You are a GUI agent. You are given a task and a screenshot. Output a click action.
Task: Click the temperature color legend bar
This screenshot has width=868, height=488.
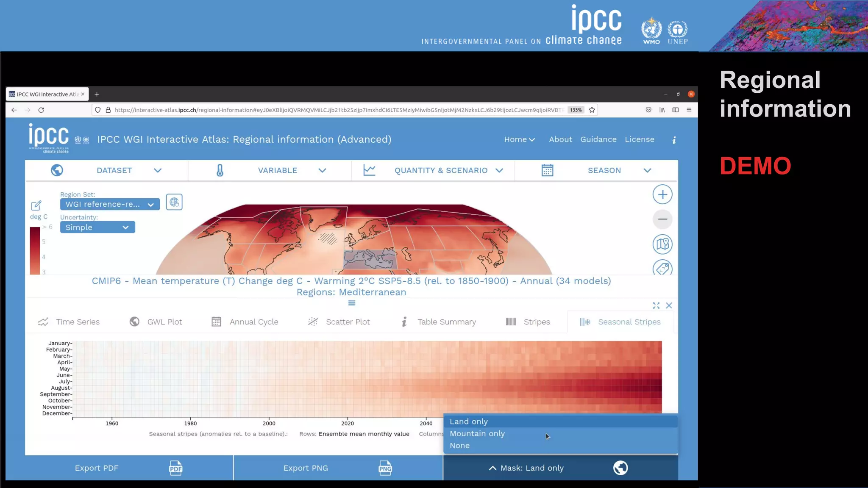coord(35,251)
